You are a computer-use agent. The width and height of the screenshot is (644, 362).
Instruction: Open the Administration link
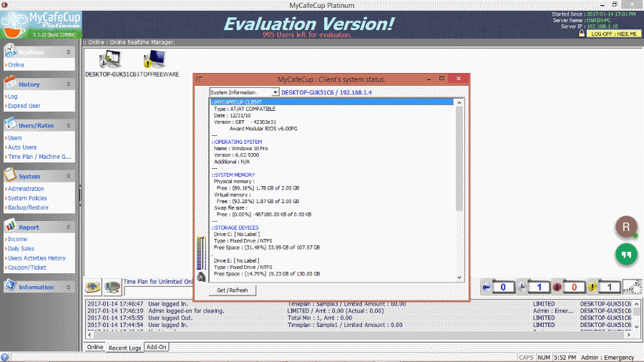26,189
